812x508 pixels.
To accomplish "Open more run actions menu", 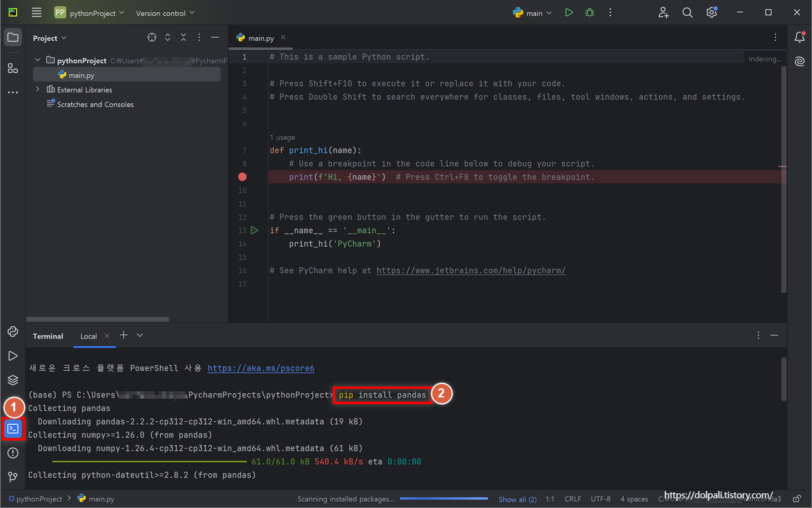I will 610,12.
